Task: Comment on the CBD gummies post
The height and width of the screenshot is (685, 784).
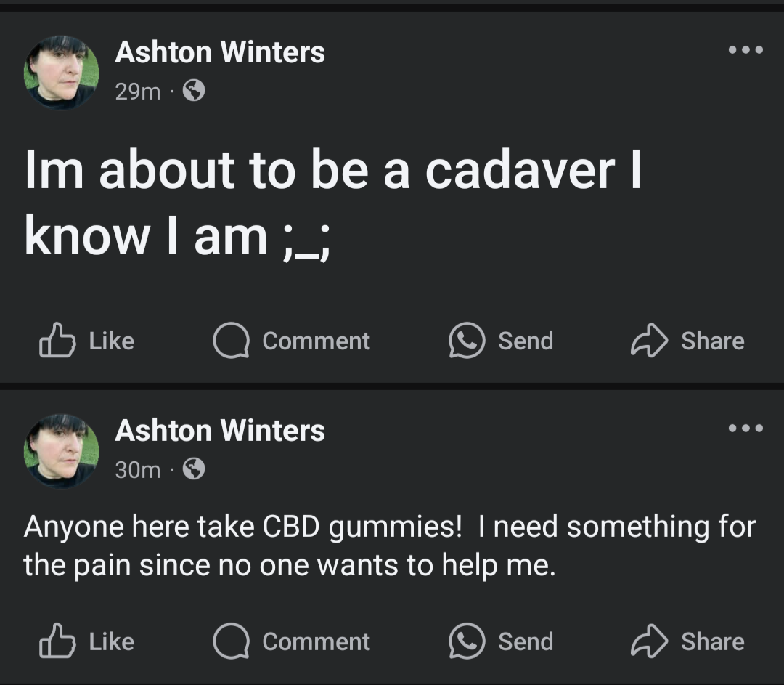Action: pos(291,641)
